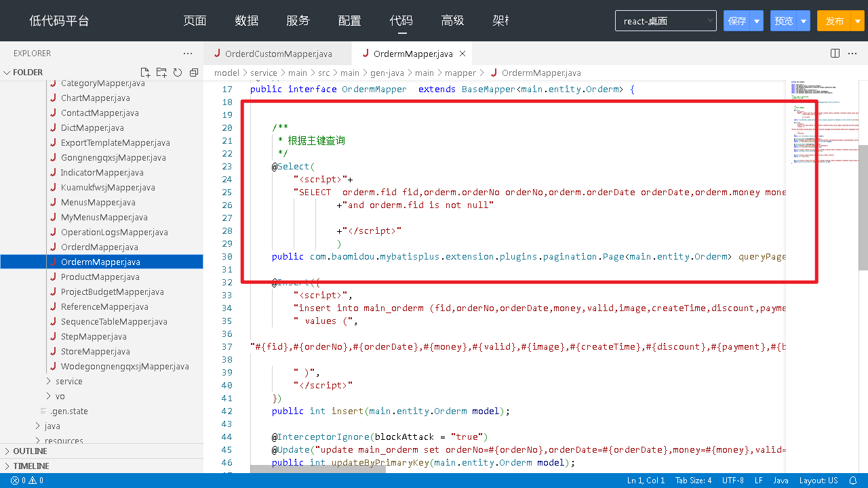868x488 pixels.
Task: Open the notifications bell in status bar
Action: (854, 481)
